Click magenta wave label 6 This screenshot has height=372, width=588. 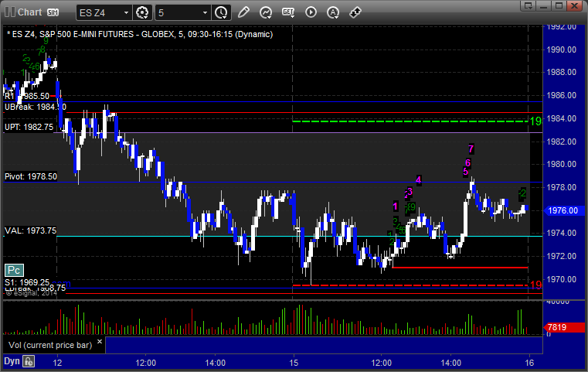point(467,163)
